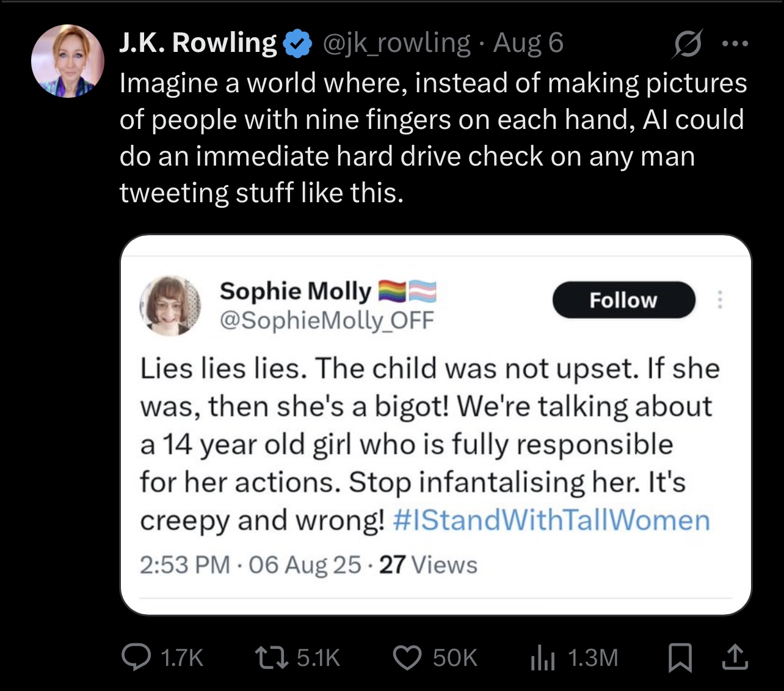Viewport: 784px width, 691px height.
Task: Click the J.K. Rowling display name
Action: tap(198, 43)
